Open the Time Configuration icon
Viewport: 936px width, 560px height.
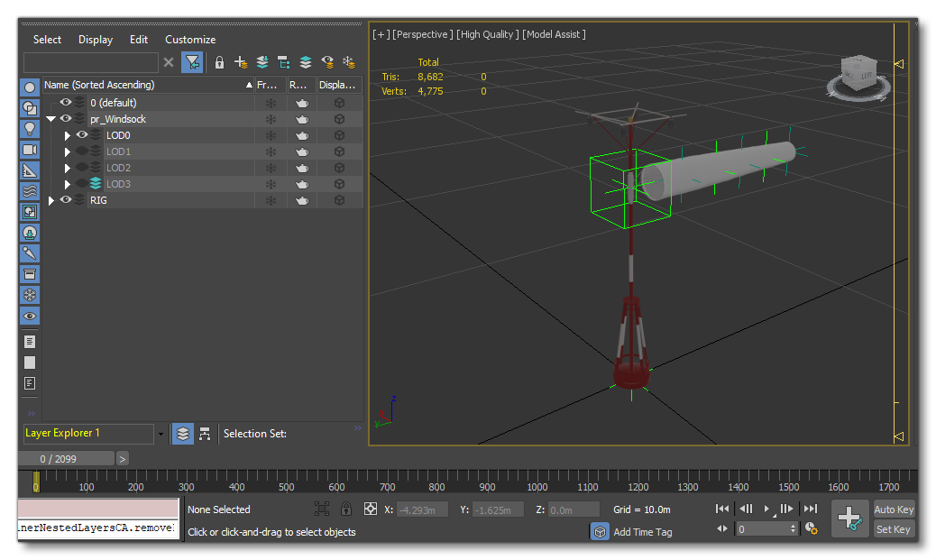tap(810, 530)
